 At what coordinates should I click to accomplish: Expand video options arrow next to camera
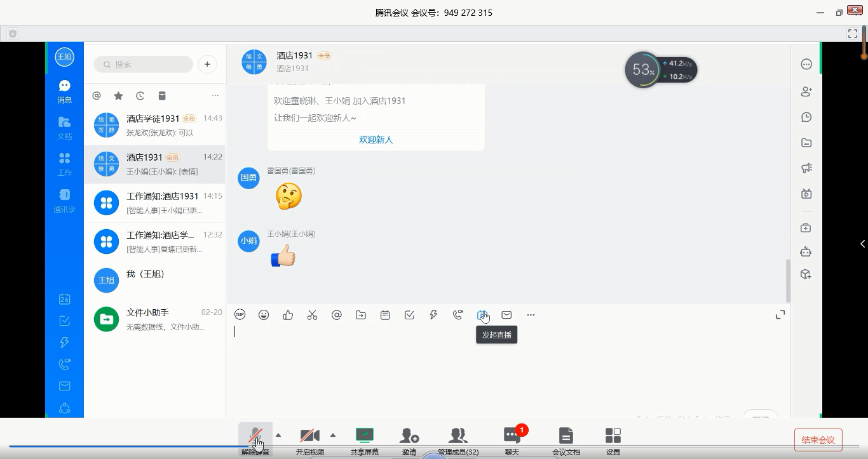coord(333,436)
